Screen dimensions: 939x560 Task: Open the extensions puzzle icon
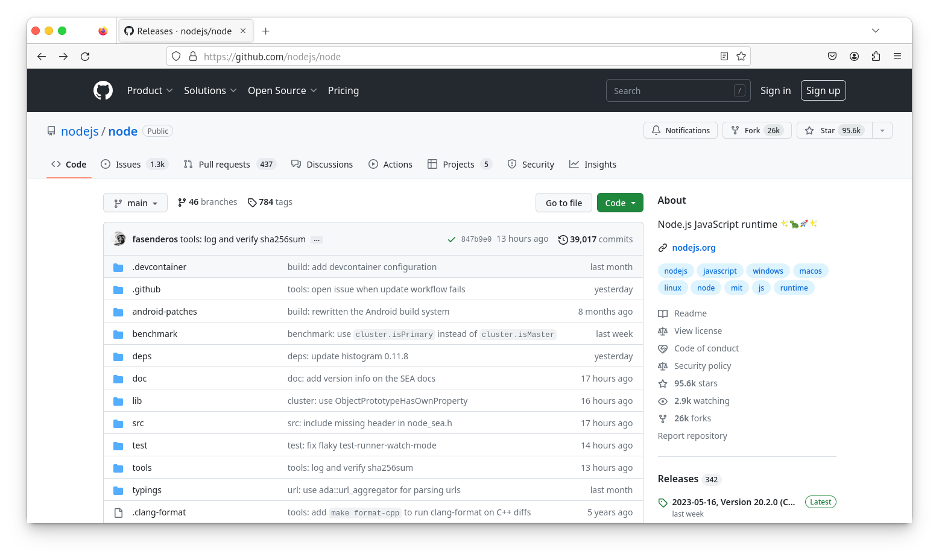876,57
